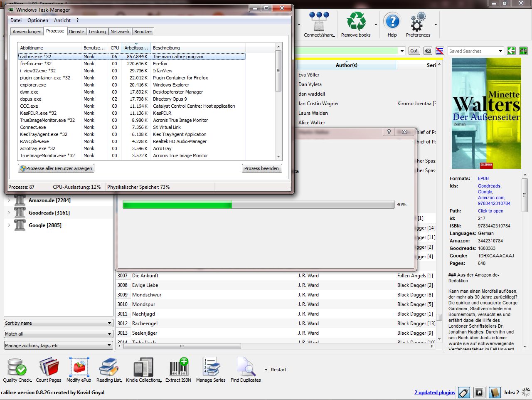Image resolution: width=532 pixels, height=400 pixels.
Task: Open calibre Preferences
Action: (x=418, y=24)
